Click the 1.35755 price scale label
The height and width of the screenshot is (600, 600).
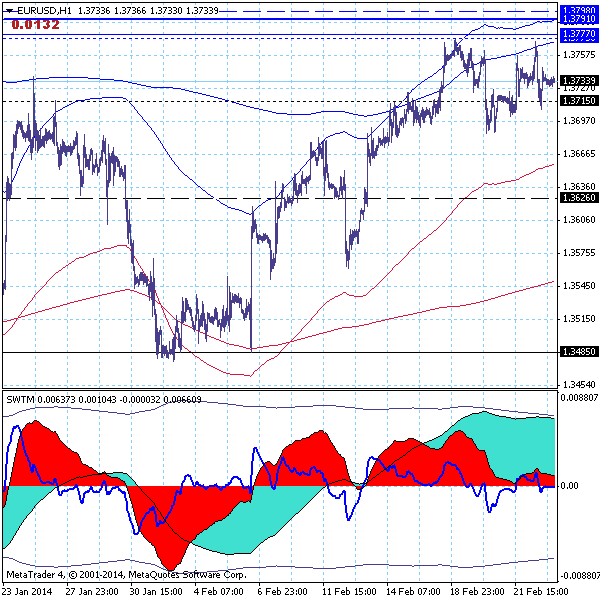579,253
